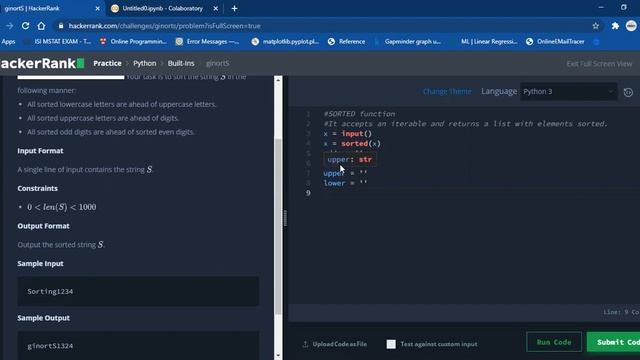Close the ginortS HackerRank tab
The height and width of the screenshot is (360, 640).
coord(98,8)
